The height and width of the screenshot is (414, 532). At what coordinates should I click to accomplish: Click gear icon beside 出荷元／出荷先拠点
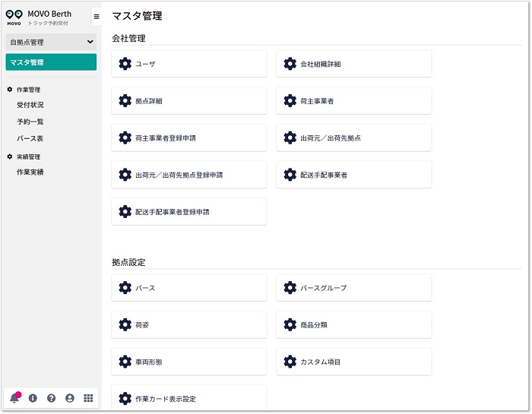point(290,137)
